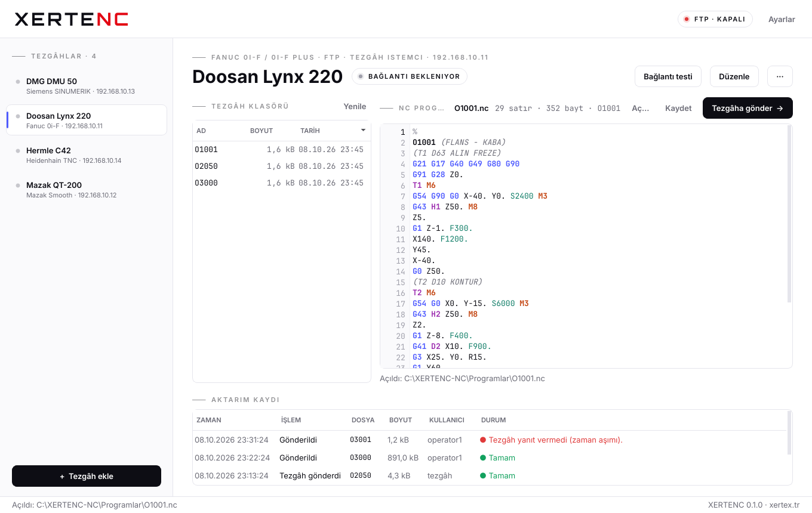Select log row 23:22:24 O3000
The width and height of the screenshot is (812, 513).
[x=490, y=458]
